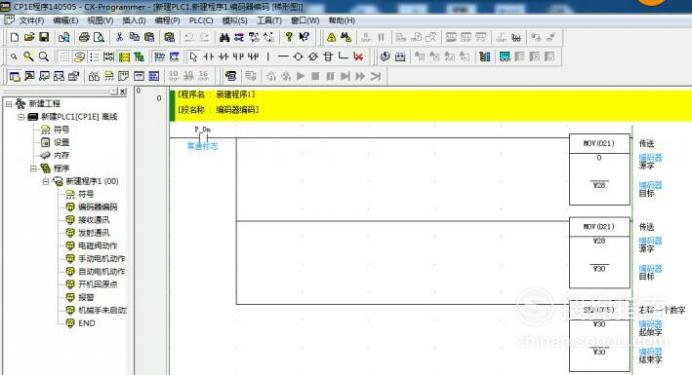Collapse the 新建工程 root node
This screenshot has width=692, height=375.
[x=8, y=104]
